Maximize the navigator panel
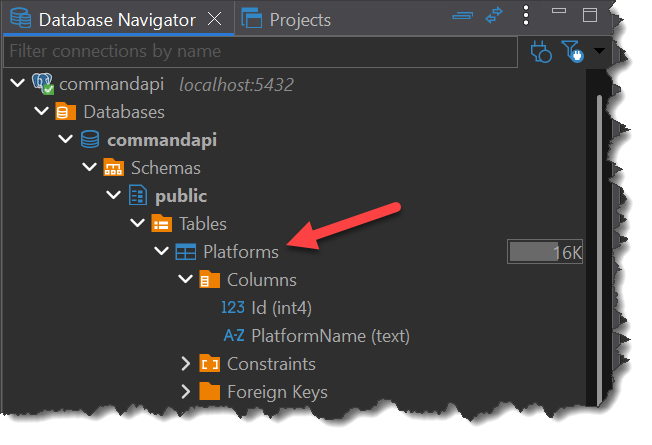652x445 pixels. pyautogui.click(x=590, y=15)
